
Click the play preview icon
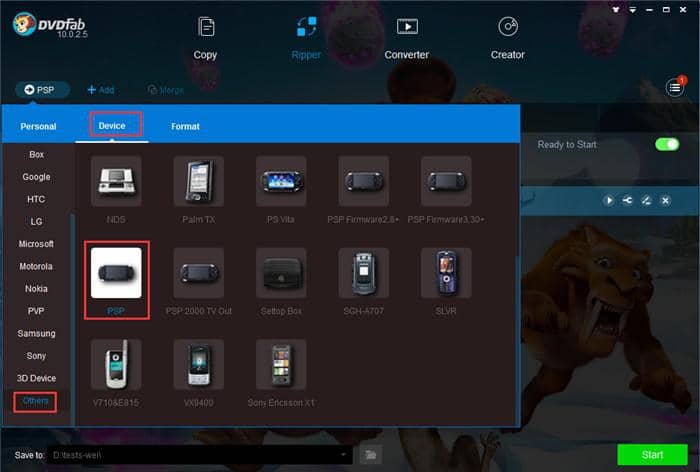(x=609, y=200)
